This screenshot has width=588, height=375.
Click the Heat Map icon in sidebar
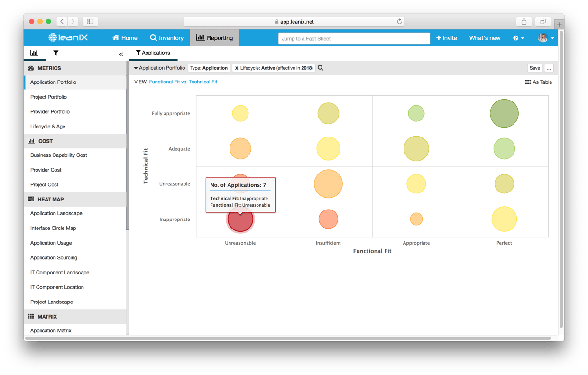(x=31, y=199)
